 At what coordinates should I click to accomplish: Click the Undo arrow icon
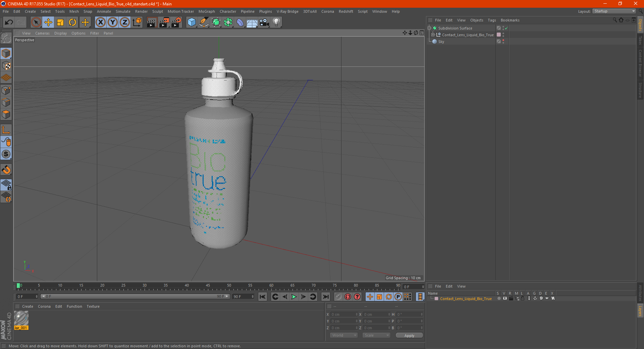click(9, 22)
